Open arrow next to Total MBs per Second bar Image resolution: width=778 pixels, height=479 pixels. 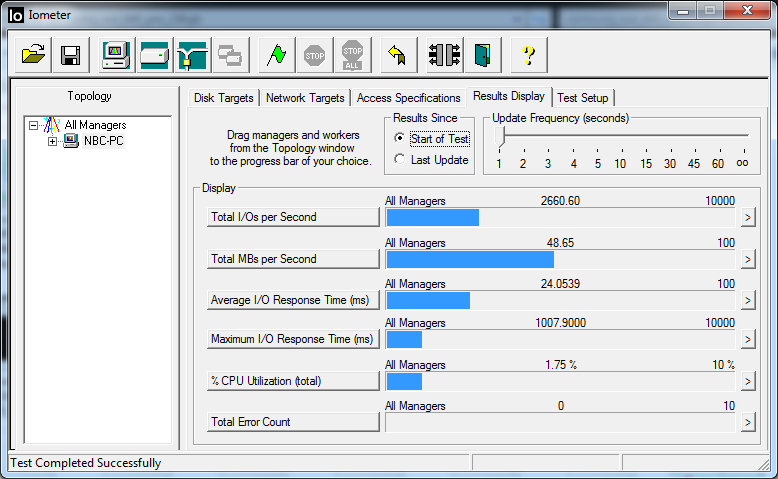coord(748,259)
